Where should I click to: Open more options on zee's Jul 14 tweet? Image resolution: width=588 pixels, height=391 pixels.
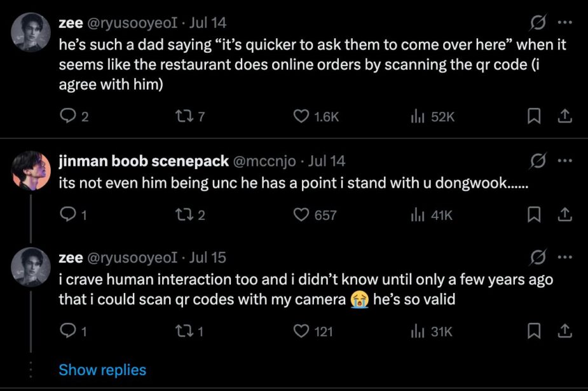click(x=564, y=22)
